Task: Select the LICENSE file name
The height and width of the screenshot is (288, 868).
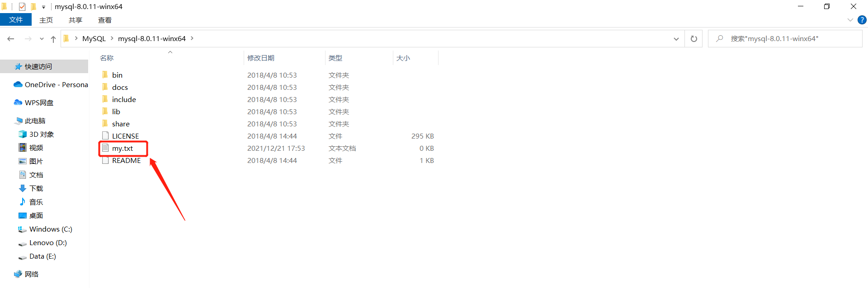Action: (126, 136)
